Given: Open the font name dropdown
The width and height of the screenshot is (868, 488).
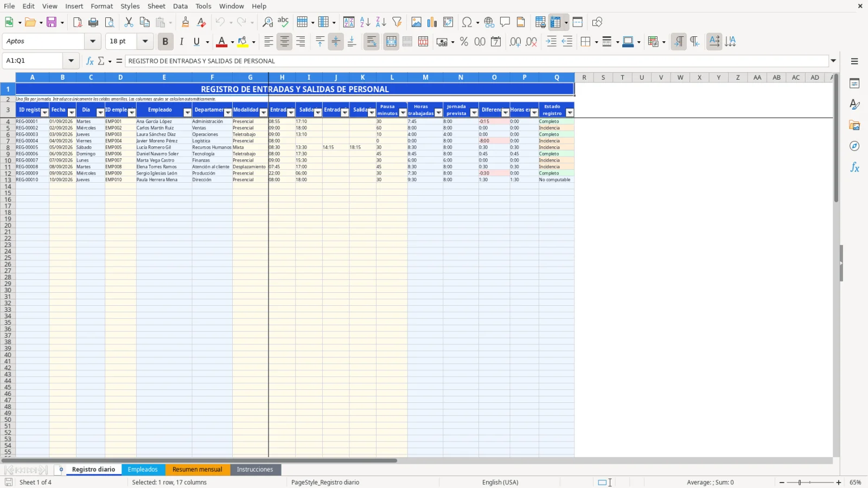Looking at the screenshot, I should pos(93,41).
